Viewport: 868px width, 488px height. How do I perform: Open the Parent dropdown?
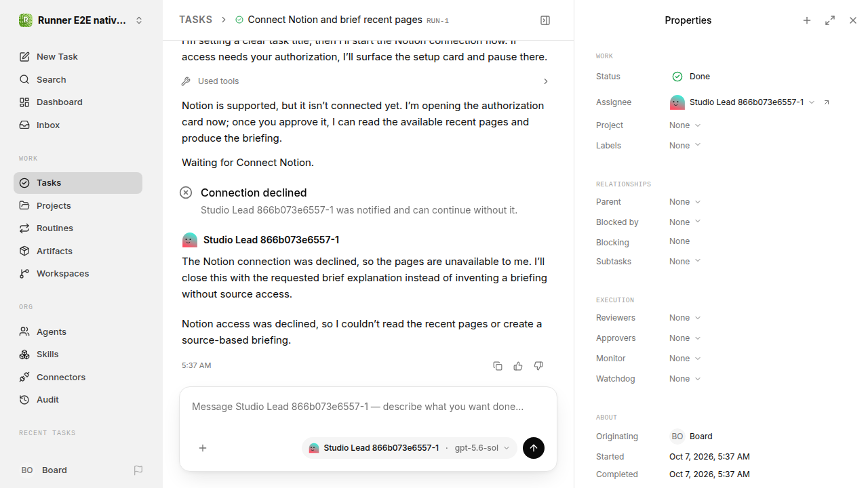685,202
